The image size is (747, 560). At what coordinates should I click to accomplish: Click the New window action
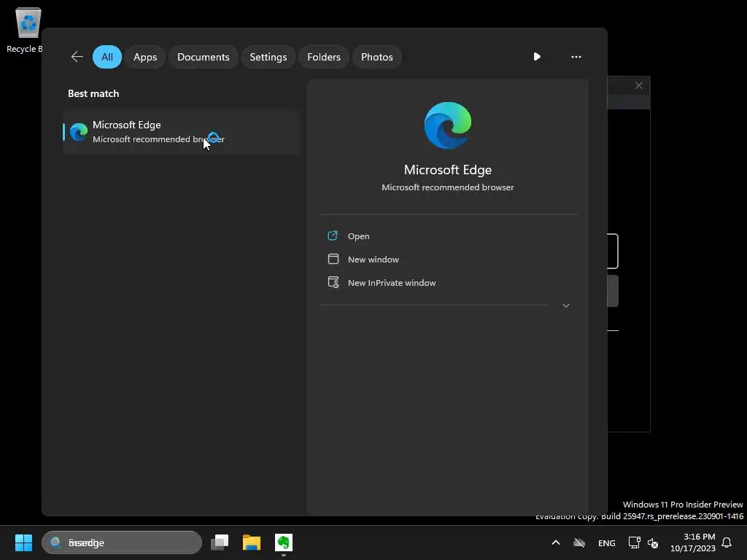(x=373, y=260)
